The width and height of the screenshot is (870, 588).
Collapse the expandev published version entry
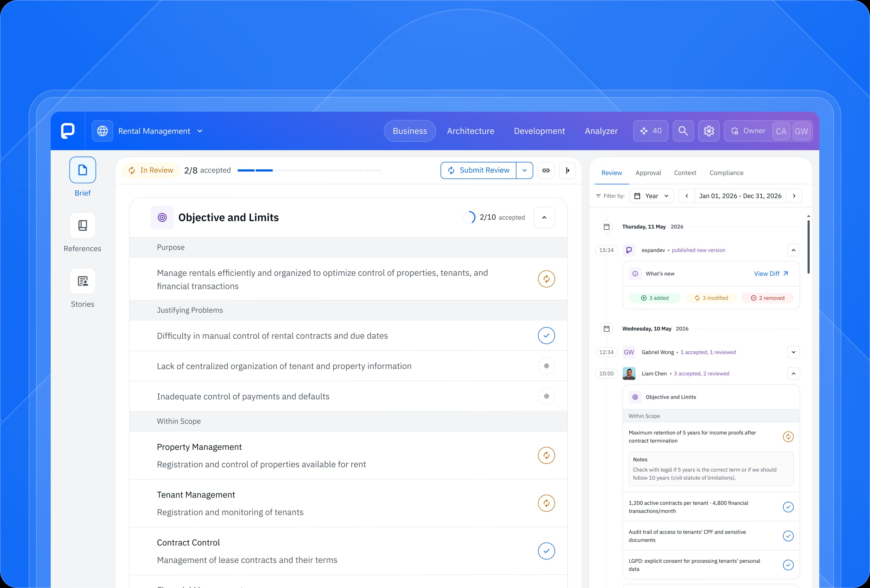[793, 250]
